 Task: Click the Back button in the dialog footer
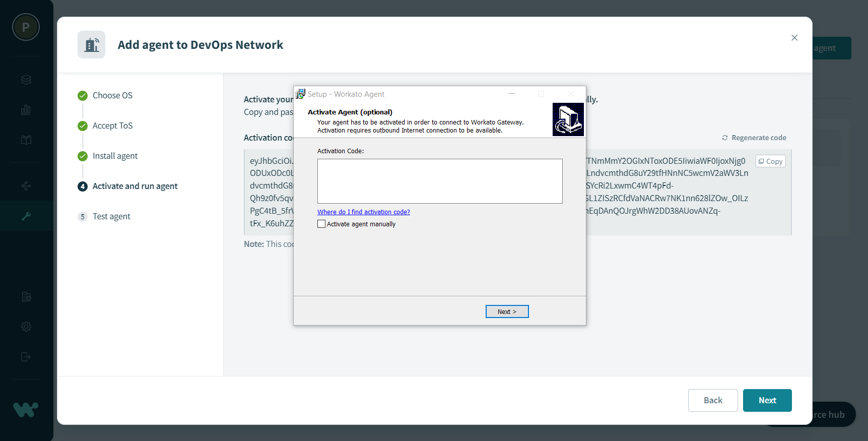point(712,400)
